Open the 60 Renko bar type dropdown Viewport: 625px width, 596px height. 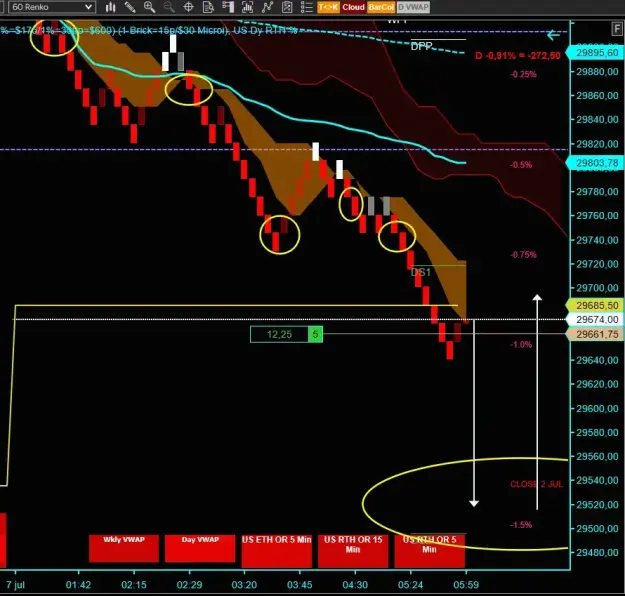51,7
